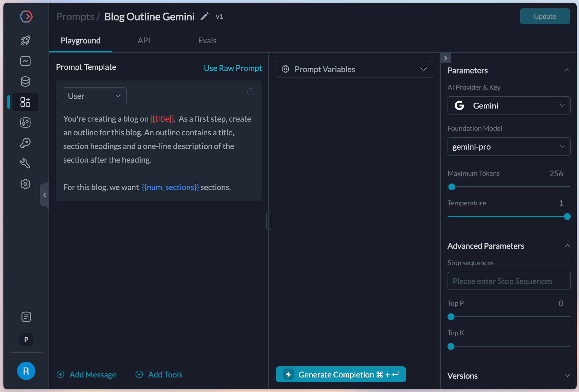Click the Generate Completion button
The image size is (579, 392).
(341, 374)
